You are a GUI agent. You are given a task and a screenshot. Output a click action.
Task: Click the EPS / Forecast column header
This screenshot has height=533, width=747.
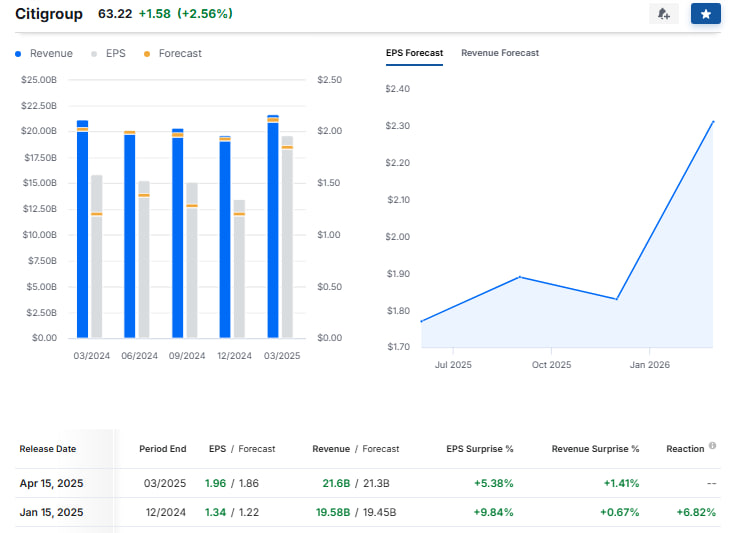pyautogui.click(x=242, y=449)
